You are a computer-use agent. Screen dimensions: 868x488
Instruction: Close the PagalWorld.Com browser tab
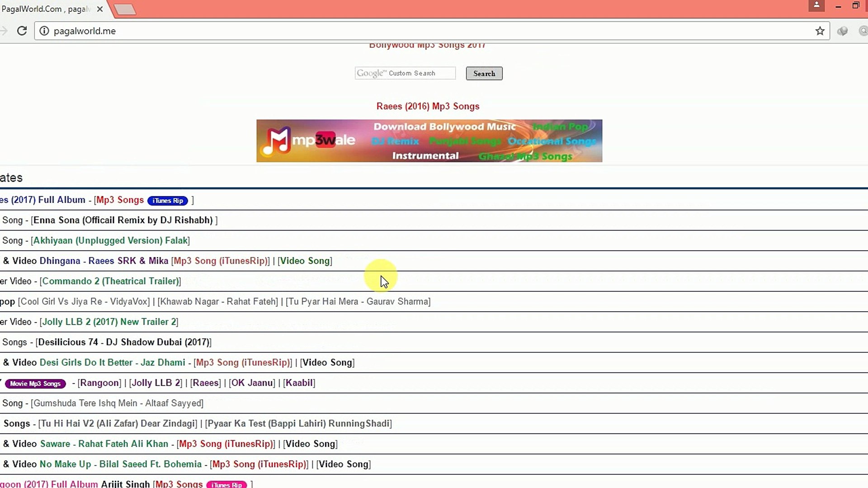pyautogui.click(x=100, y=9)
